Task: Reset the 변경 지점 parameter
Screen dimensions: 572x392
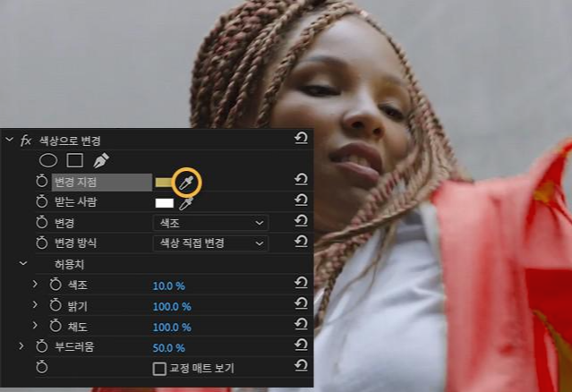Action: (301, 179)
